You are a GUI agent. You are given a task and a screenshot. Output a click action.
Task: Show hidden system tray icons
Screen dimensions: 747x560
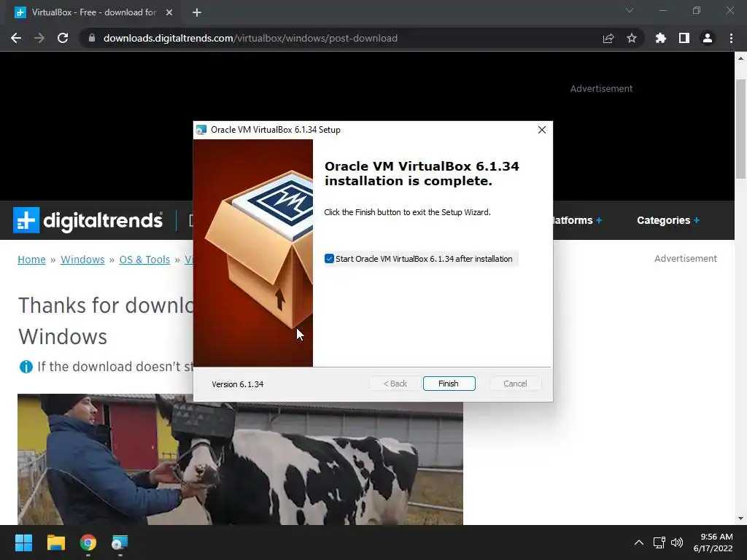[639, 542]
